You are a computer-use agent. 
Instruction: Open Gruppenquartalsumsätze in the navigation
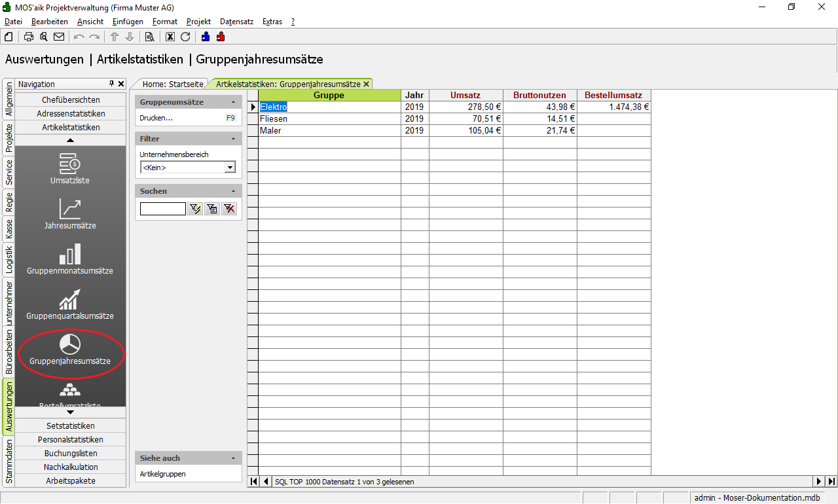69,304
